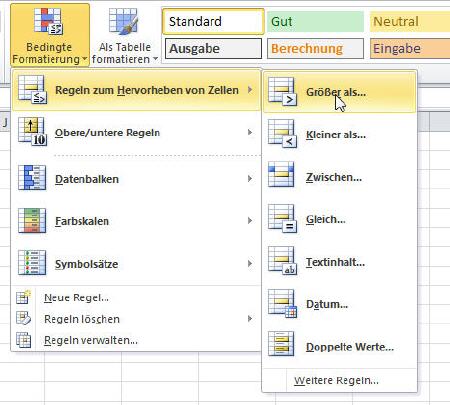The height and width of the screenshot is (405, 450).
Task: Select the Doppelte Werte icon
Action: [281, 344]
